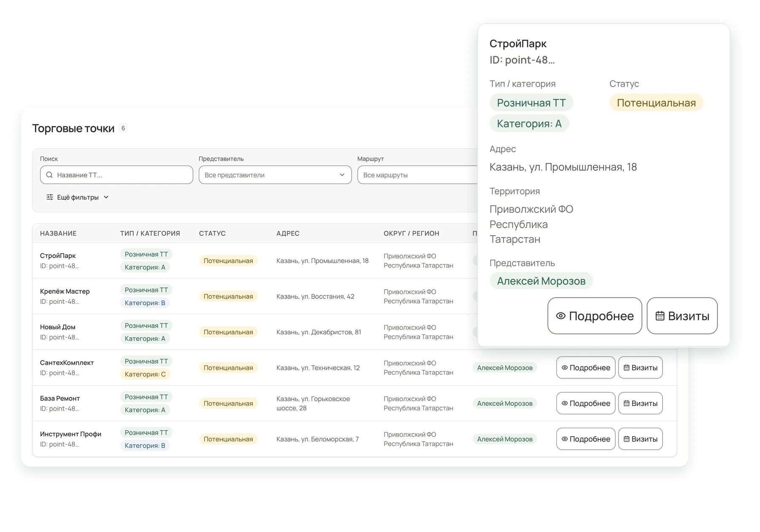Click Потенциальная status badge in the card
This screenshot has height=532, width=760.
(656, 103)
